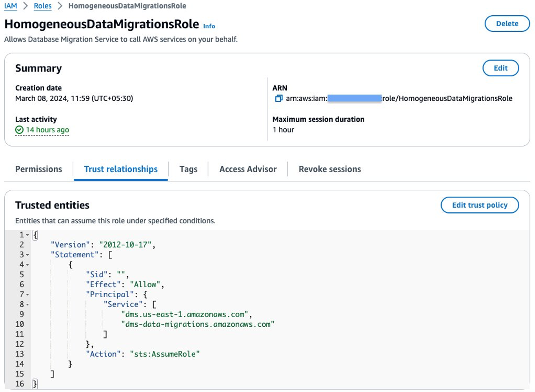Go to the Access Advisor tab
The width and height of the screenshot is (535, 392).
tap(248, 169)
